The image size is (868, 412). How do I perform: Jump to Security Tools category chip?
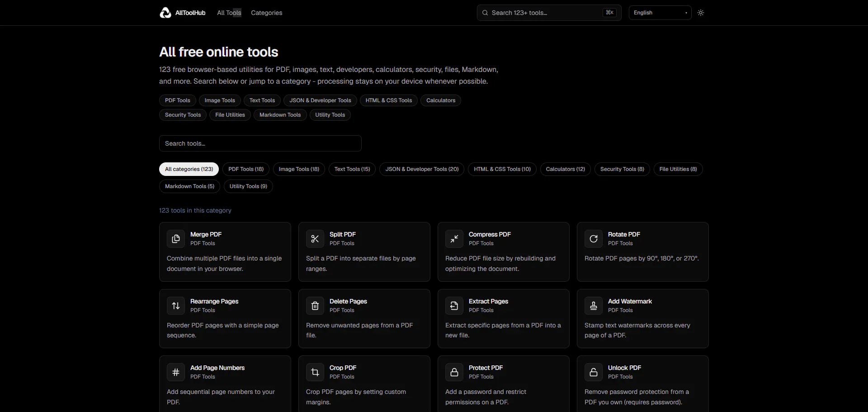click(183, 115)
